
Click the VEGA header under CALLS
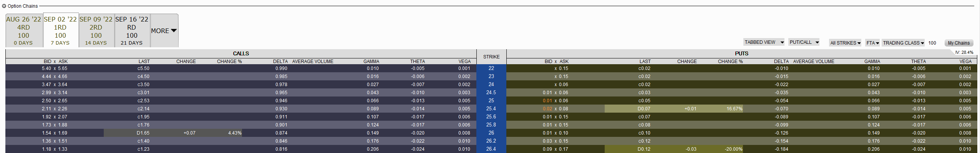point(464,62)
